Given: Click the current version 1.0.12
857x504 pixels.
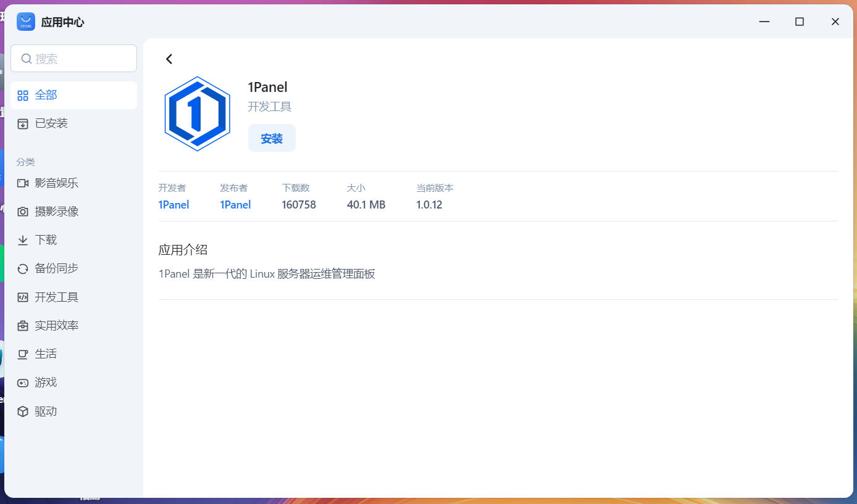Looking at the screenshot, I should click(x=429, y=205).
